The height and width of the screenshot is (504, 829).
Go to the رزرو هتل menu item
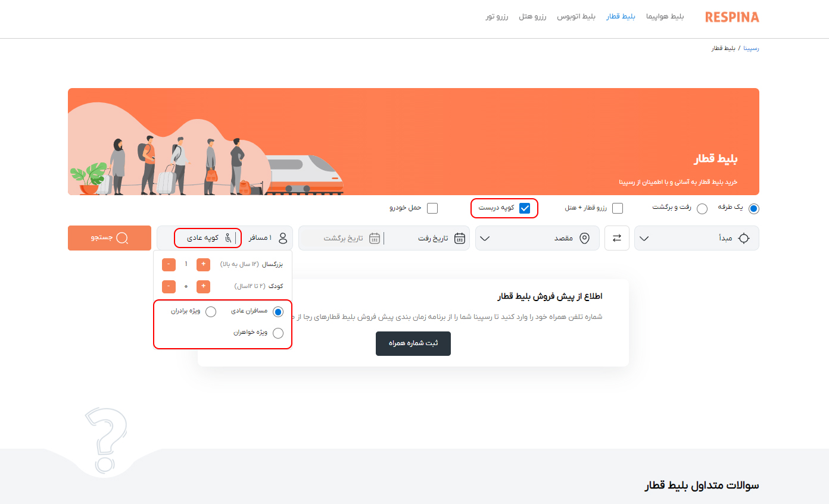tap(532, 17)
